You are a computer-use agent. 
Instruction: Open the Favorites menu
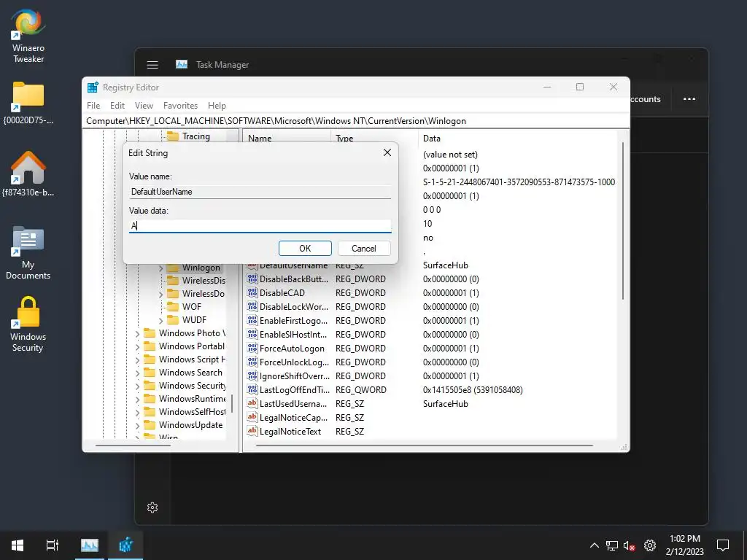pyautogui.click(x=180, y=106)
